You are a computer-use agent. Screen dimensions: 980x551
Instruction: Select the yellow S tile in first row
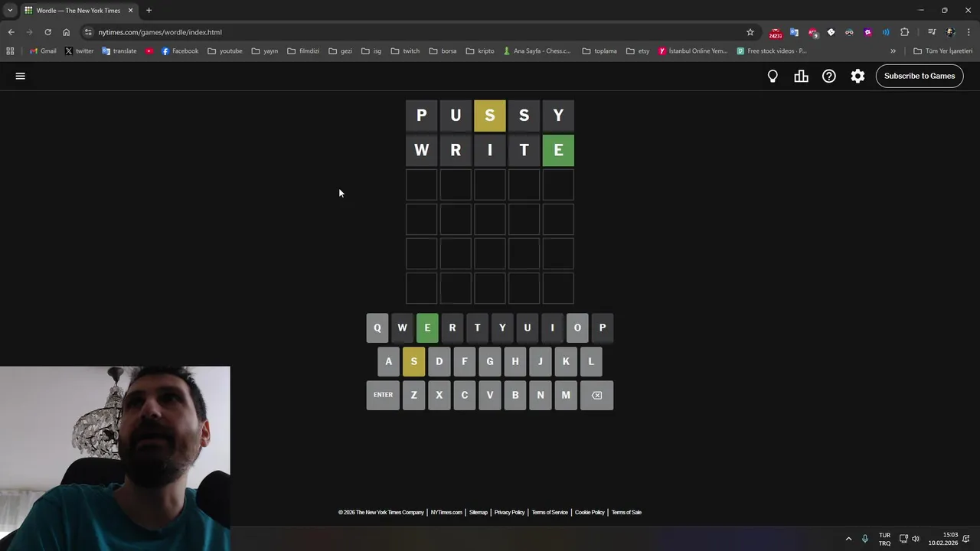[490, 116]
